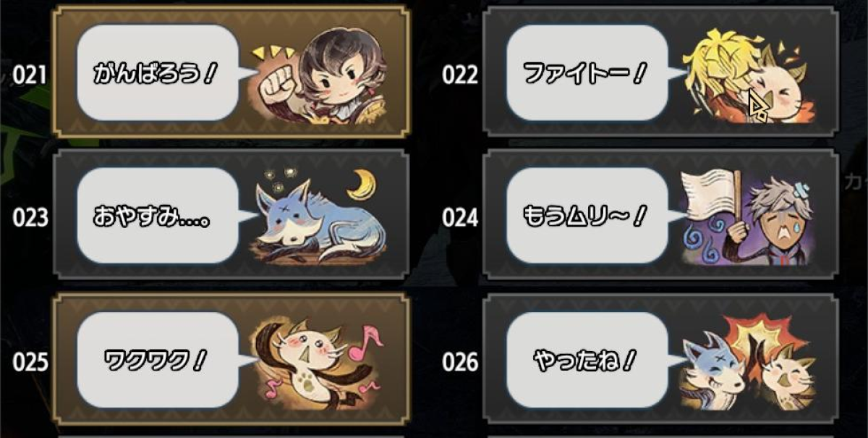The image size is (868, 438).
Task: Select the ワクワク! speech bubble
Action: (166, 360)
